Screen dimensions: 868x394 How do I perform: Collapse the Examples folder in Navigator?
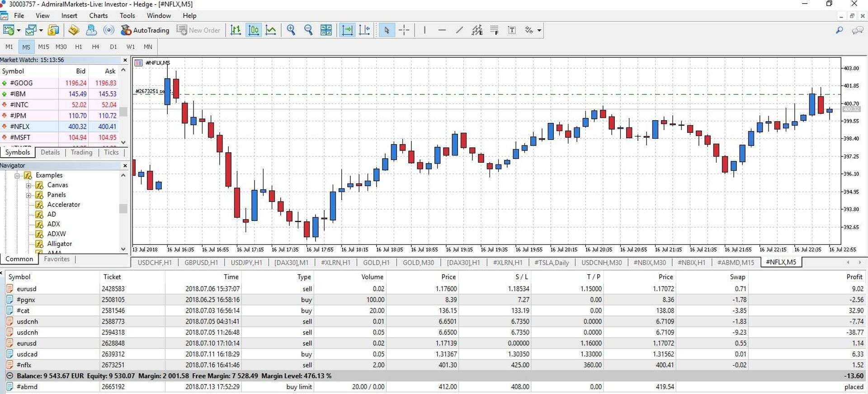pos(17,175)
